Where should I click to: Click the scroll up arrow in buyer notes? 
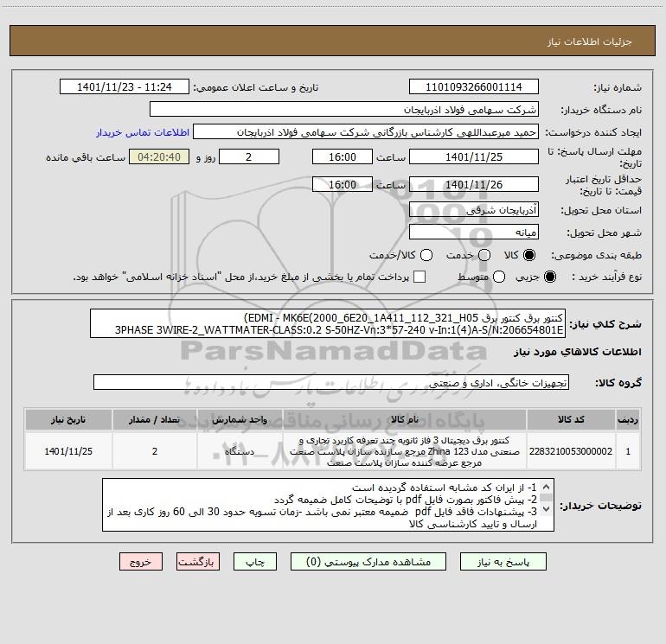(547, 487)
